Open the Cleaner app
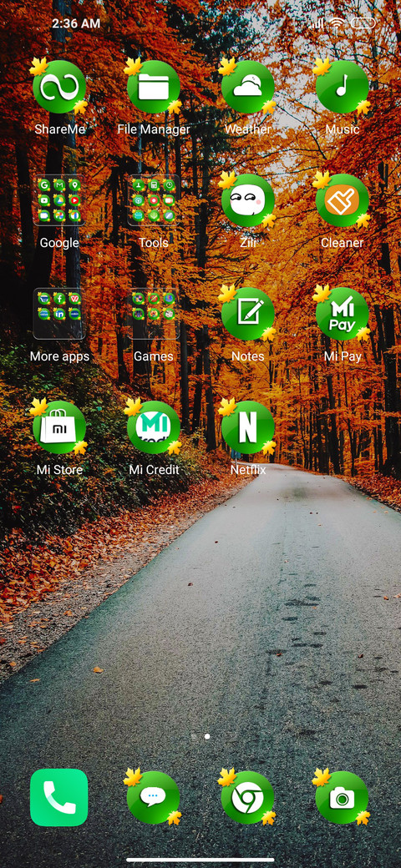The image size is (401, 868). tap(342, 200)
